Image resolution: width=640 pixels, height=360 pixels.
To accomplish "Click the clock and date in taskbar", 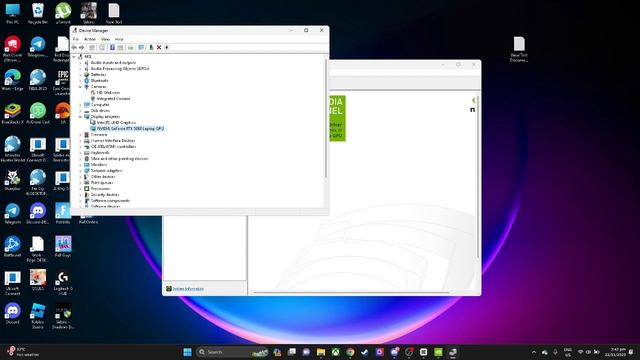I will [x=616, y=352].
